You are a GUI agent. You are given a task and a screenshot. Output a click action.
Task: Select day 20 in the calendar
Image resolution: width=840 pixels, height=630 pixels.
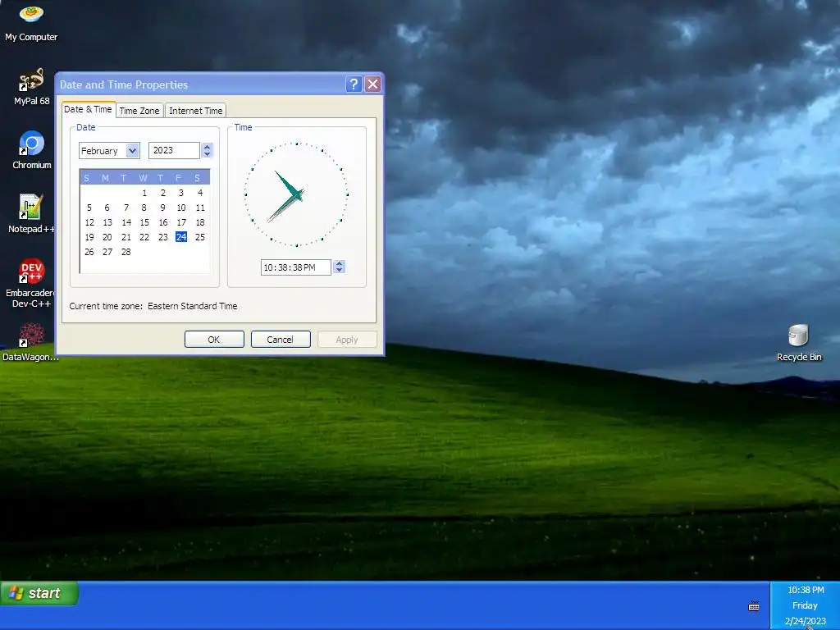tap(107, 237)
